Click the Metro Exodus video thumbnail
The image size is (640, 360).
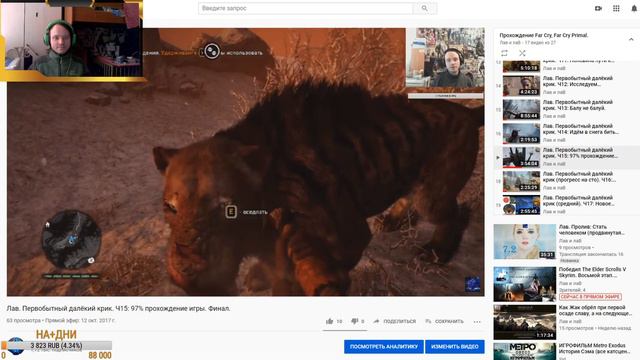pos(525,351)
